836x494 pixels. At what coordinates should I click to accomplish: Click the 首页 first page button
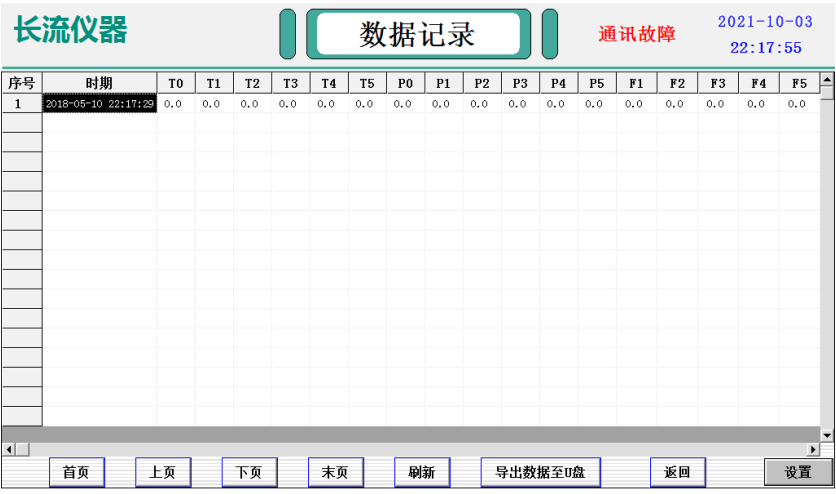click(76, 472)
